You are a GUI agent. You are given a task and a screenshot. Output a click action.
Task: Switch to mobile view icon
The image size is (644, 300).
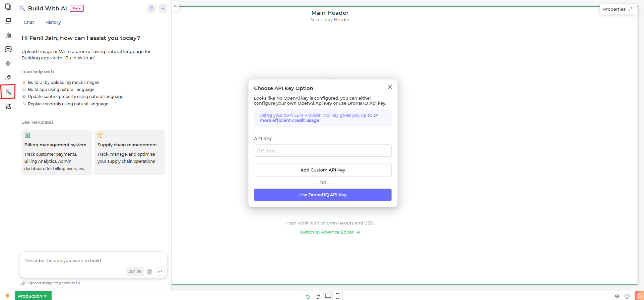pyautogui.click(x=337, y=296)
